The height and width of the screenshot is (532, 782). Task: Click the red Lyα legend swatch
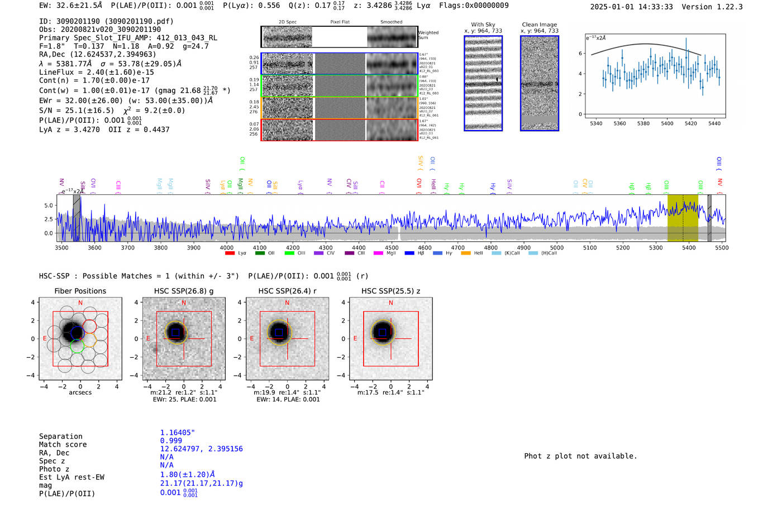coord(230,253)
